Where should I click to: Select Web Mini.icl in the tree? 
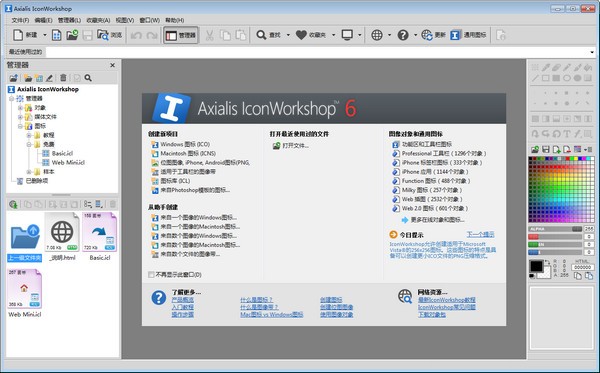click(68, 163)
